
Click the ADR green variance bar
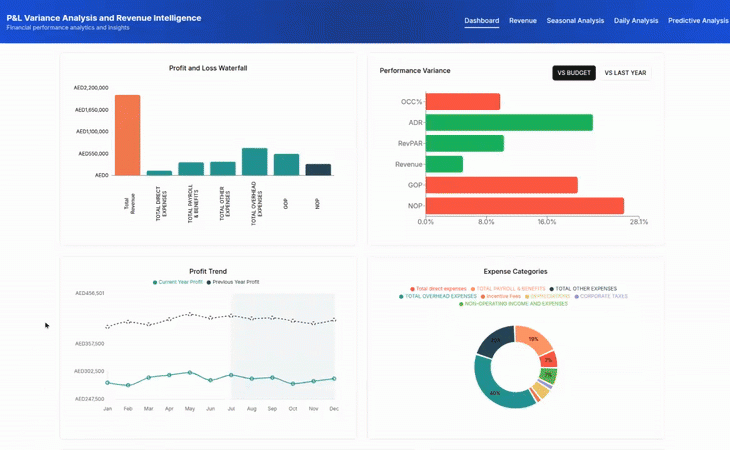pyautogui.click(x=508, y=122)
